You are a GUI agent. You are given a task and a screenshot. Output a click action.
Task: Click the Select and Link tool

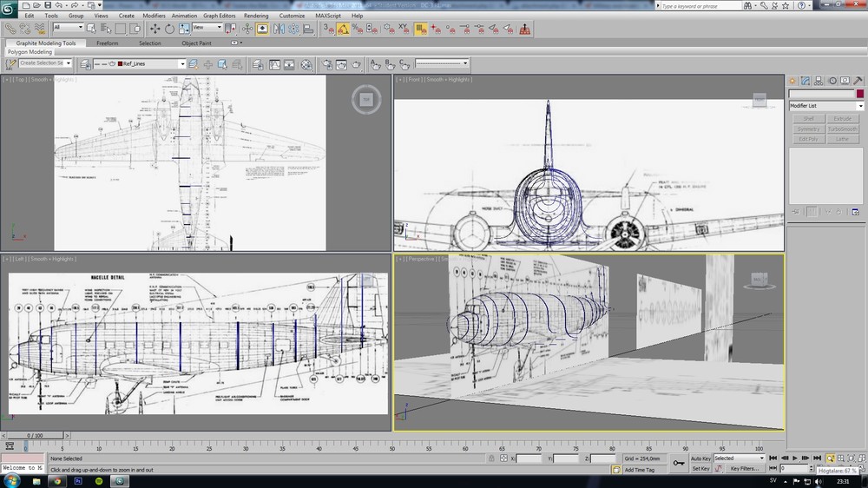click(10, 29)
